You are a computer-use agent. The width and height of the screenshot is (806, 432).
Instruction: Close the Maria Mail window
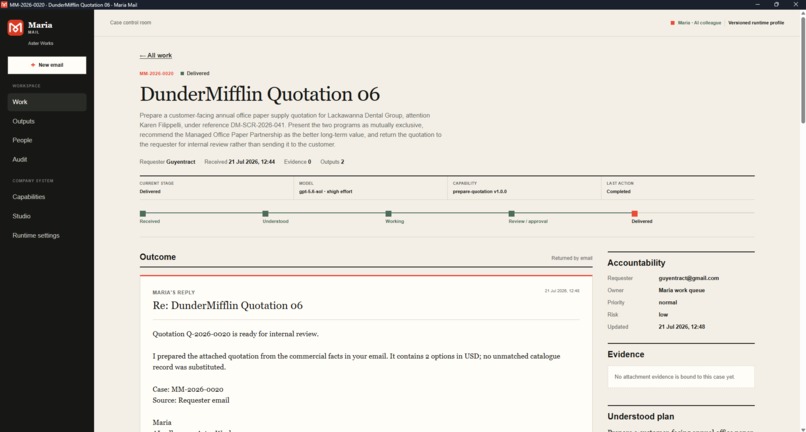[796, 5]
